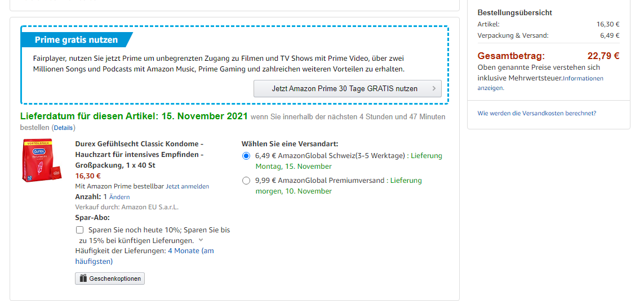This screenshot has height=301, width=644.
Task: Click Jetzt anmelden for Amazon Prime
Action: coord(187,186)
